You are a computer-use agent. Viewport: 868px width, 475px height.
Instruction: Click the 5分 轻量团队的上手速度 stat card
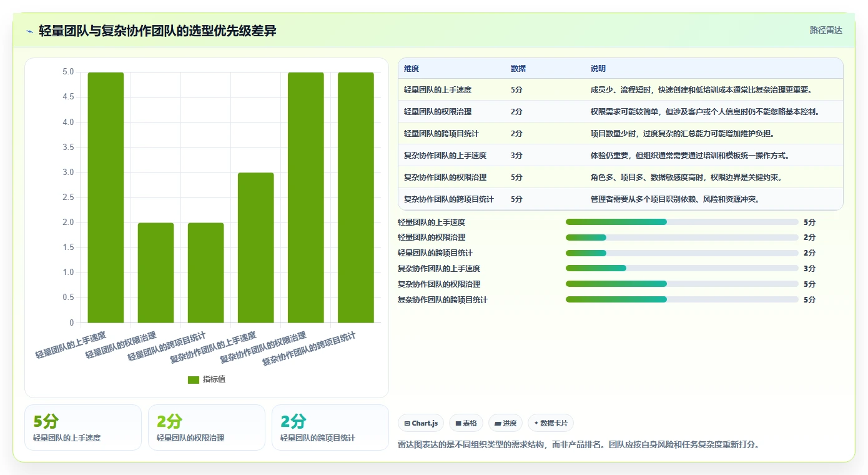pos(83,427)
